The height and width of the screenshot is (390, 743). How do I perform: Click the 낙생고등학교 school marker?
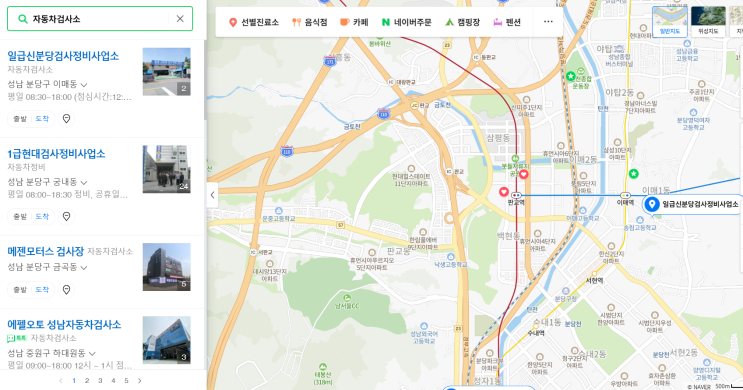(x=451, y=257)
